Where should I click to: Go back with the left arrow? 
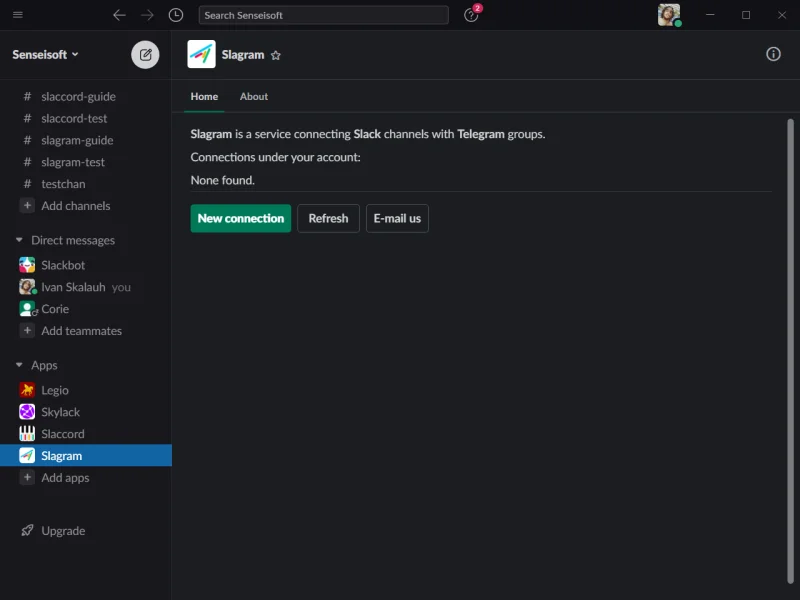point(119,15)
